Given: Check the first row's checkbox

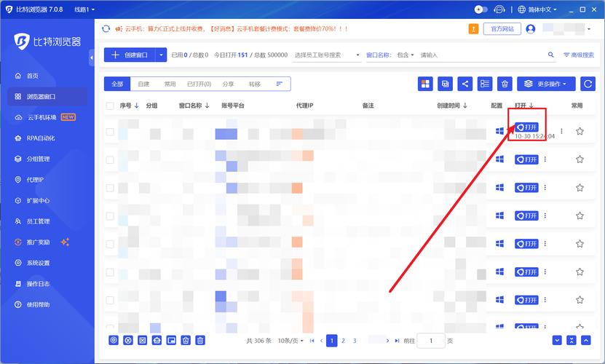Looking at the screenshot, I should (x=110, y=132).
